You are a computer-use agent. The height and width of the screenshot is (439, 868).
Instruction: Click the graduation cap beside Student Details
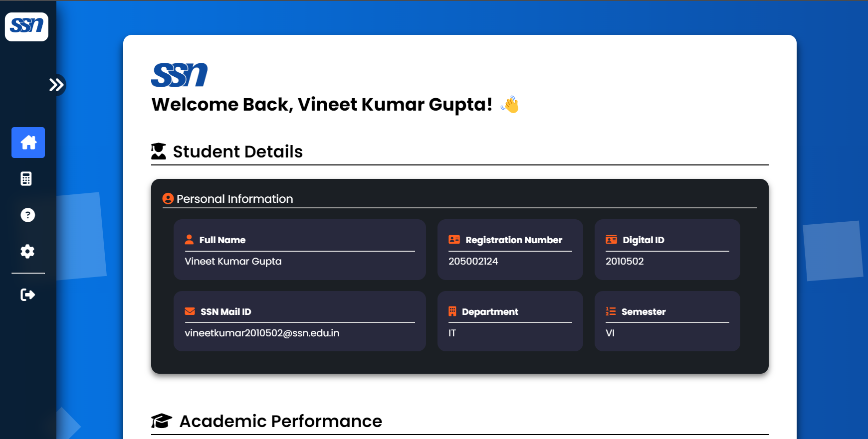tap(158, 150)
